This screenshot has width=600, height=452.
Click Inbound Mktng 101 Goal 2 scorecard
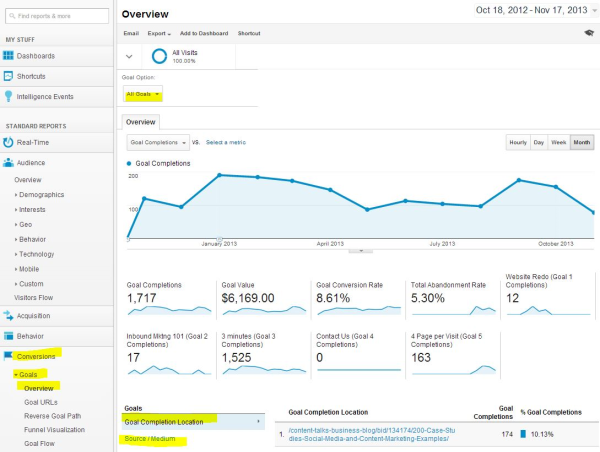(169, 354)
